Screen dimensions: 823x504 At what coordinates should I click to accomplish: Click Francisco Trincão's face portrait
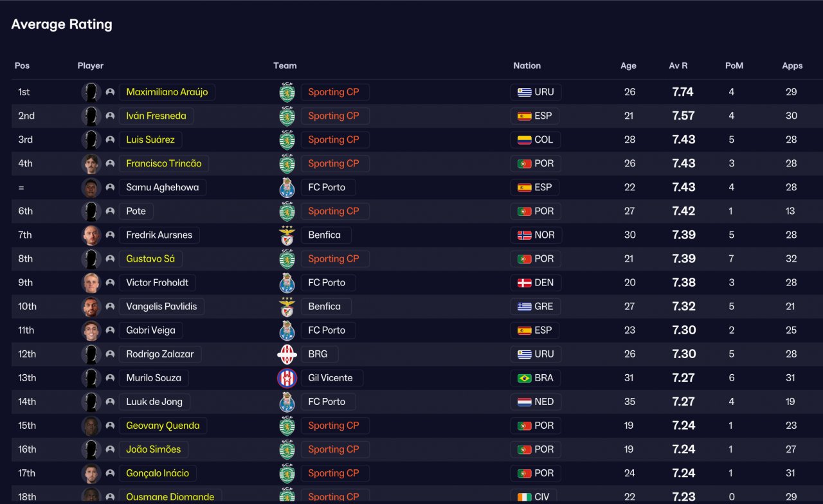click(91, 163)
